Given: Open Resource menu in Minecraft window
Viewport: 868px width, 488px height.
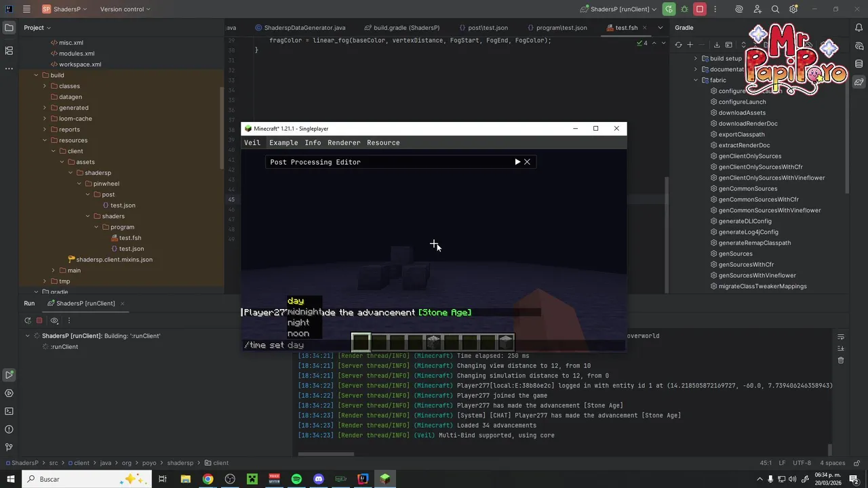Looking at the screenshot, I should (383, 143).
